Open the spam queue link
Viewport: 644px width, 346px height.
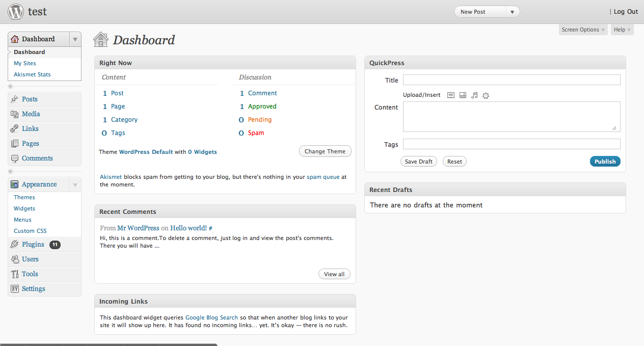pos(323,177)
